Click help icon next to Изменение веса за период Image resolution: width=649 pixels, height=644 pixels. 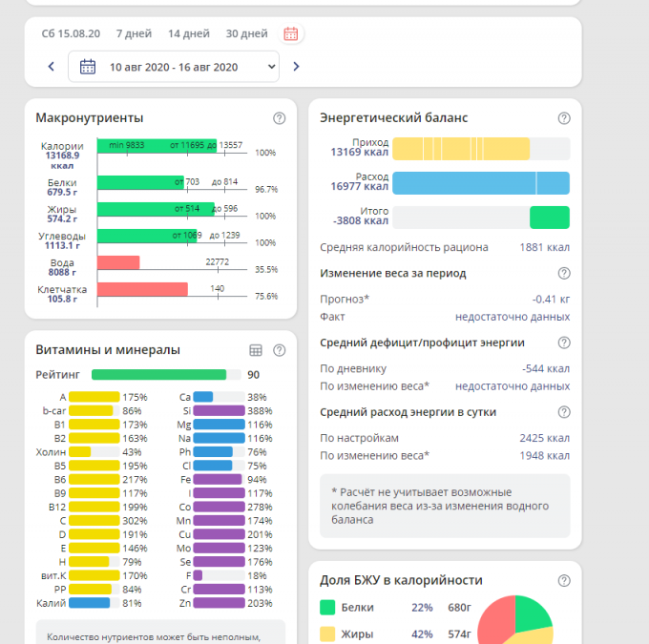[564, 273]
